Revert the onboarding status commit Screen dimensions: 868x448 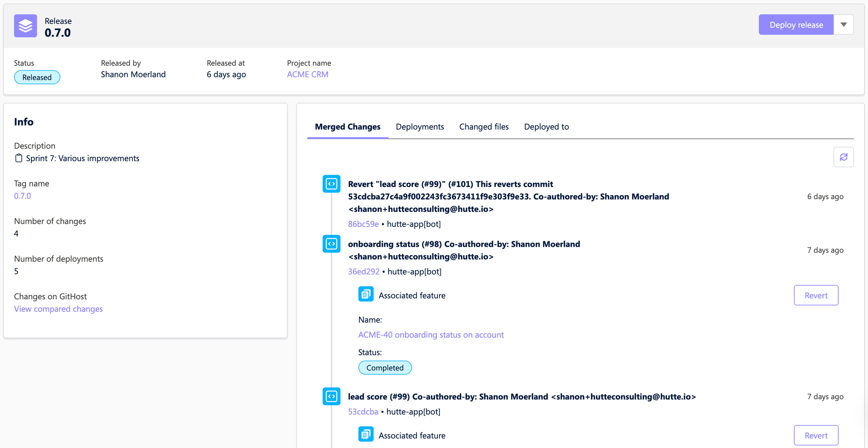pos(816,295)
